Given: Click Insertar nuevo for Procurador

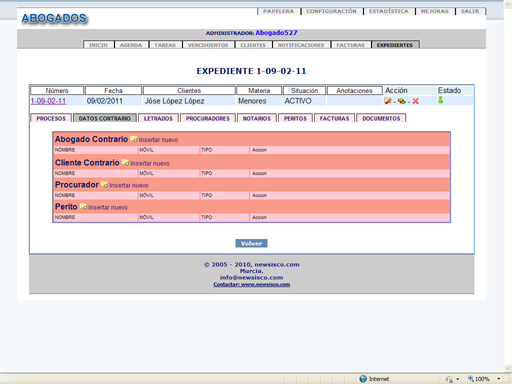Looking at the screenshot, I should click(x=129, y=185).
